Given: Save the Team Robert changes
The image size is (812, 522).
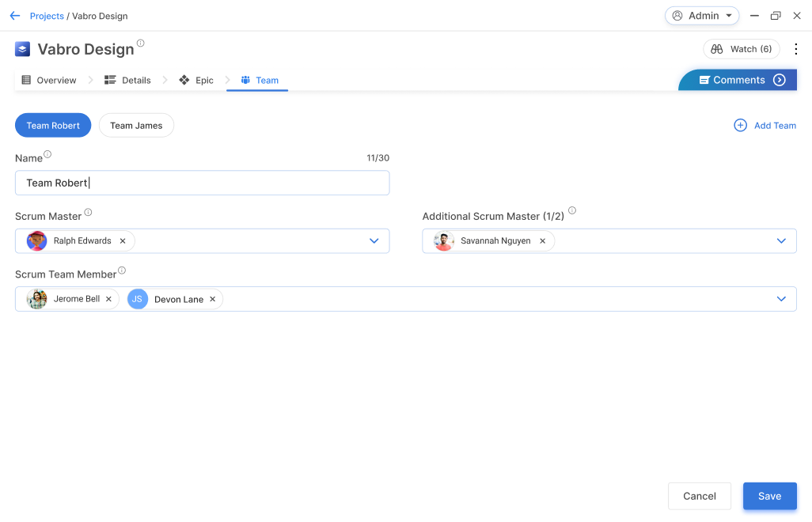Looking at the screenshot, I should (x=769, y=496).
